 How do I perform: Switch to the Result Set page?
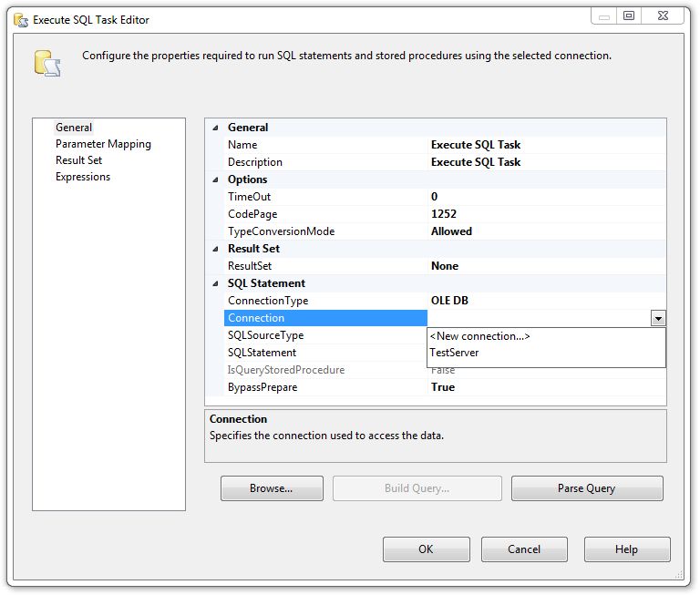coord(78,160)
